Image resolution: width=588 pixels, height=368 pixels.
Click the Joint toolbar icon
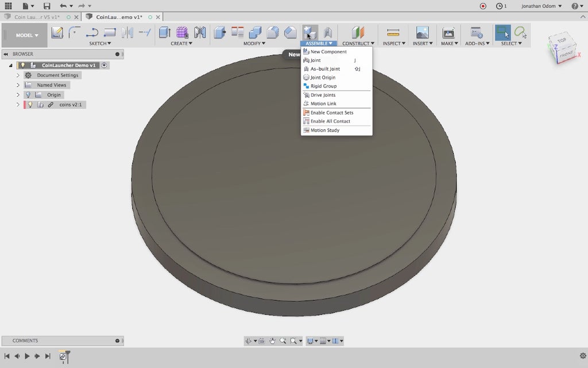[x=327, y=32]
